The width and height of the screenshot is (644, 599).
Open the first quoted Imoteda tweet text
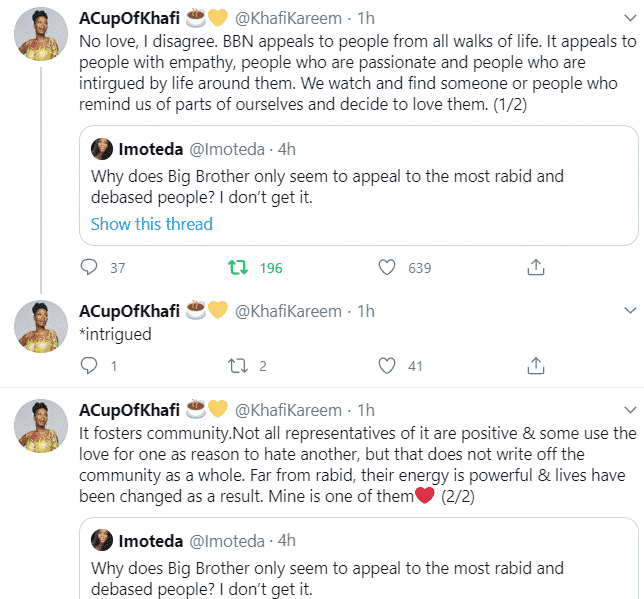328,186
